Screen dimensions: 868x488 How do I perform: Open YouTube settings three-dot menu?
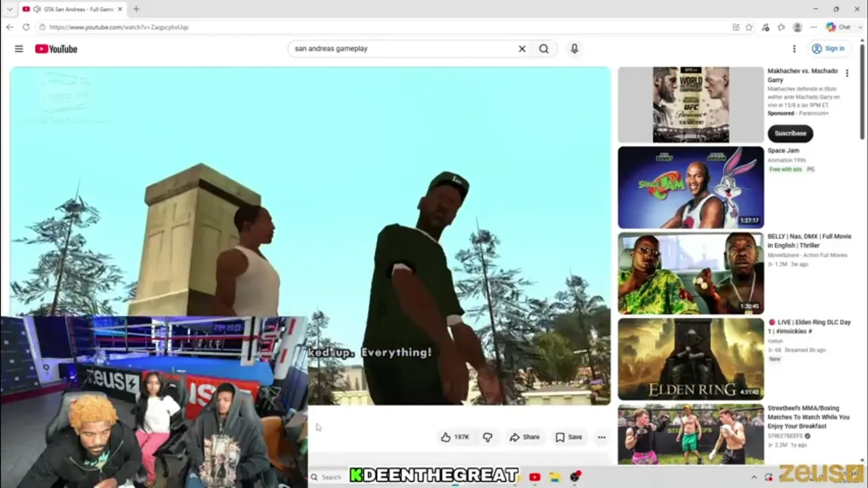tap(794, 49)
